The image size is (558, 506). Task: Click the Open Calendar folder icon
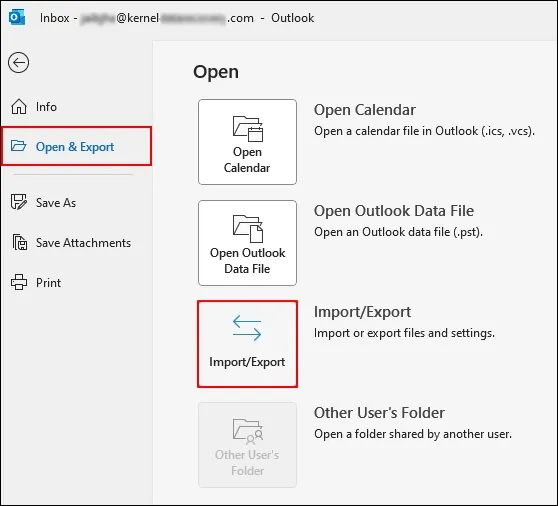248,128
